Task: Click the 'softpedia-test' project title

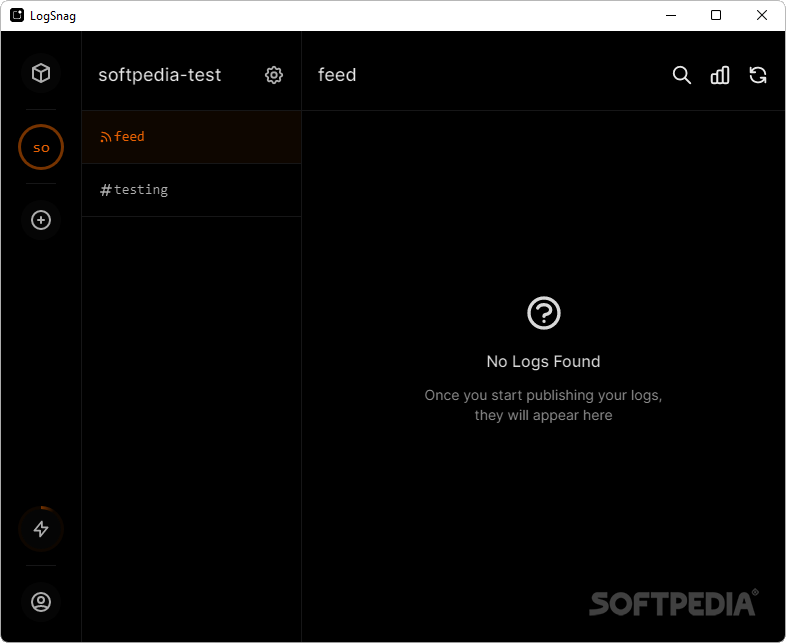Action: [159, 75]
